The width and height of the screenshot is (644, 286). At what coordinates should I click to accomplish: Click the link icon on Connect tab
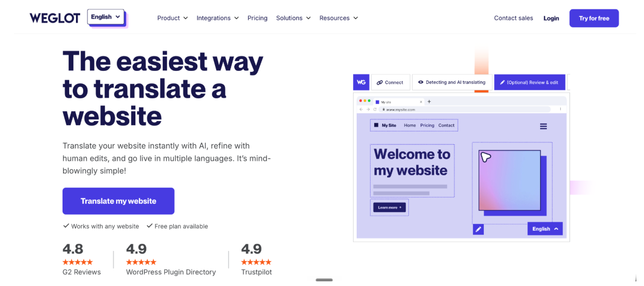click(x=379, y=82)
